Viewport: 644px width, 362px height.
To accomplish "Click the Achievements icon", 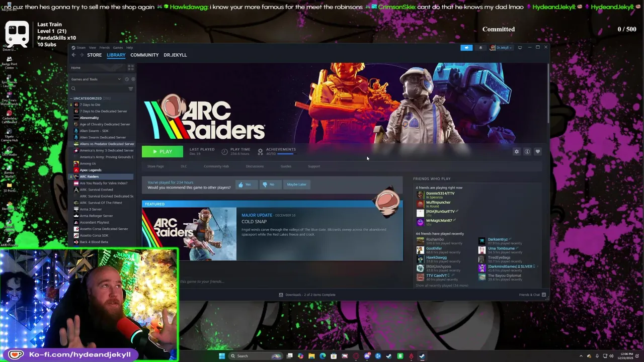I will [260, 151].
